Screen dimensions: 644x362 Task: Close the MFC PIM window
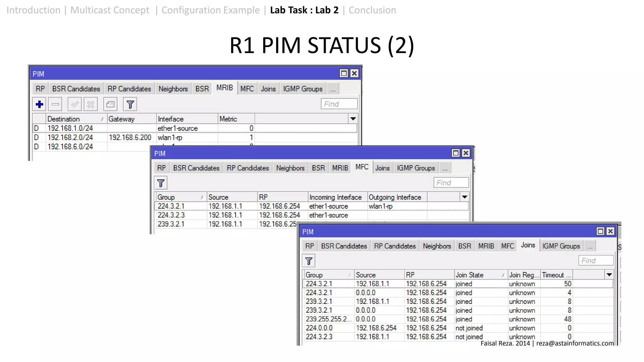(466, 153)
